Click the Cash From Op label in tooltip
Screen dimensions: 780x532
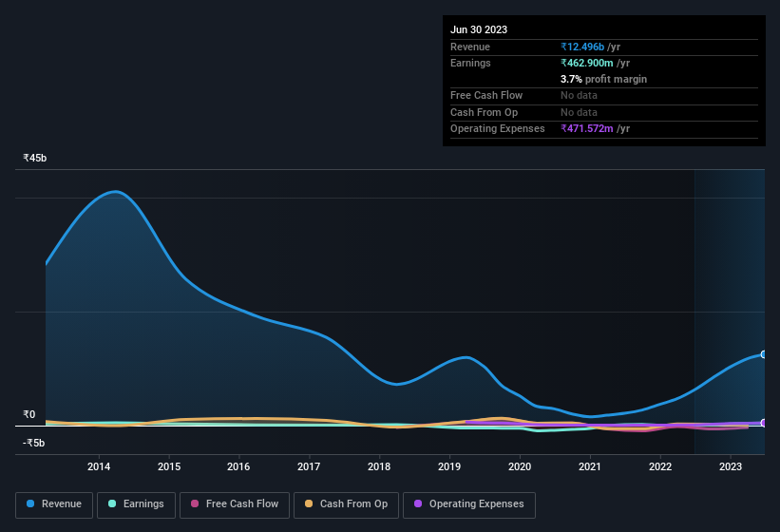click(484, 112)
